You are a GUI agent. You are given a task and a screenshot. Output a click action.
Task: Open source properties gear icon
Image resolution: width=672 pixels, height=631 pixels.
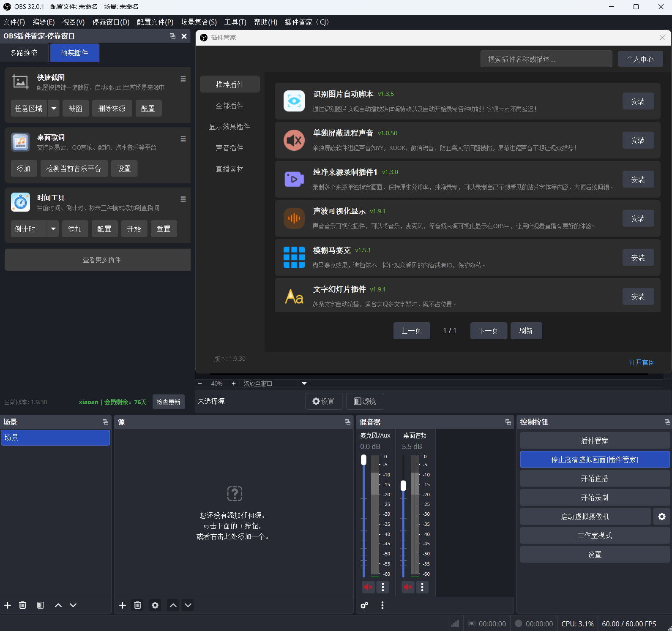[x=155, y=605]
